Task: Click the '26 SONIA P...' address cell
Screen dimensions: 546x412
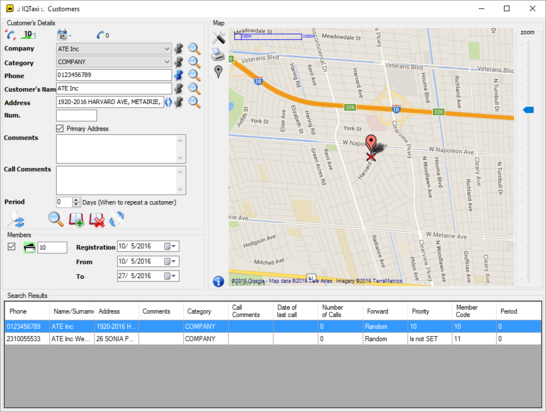Action: [116, 339]
